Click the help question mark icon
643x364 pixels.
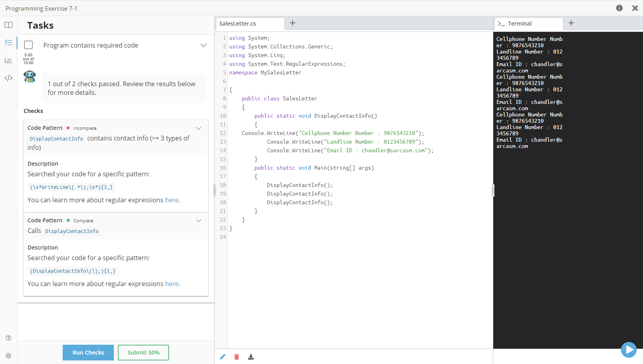[x=9, y=338]
